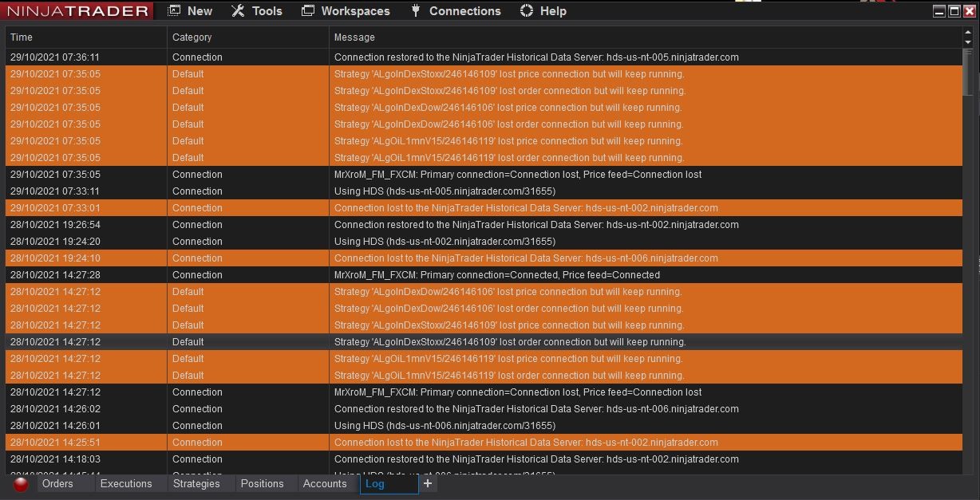This screenshot has width=980, height=500.
Task: Click the NinjaTrader logo
Action: pyautogui.click(x=76, y=10)
